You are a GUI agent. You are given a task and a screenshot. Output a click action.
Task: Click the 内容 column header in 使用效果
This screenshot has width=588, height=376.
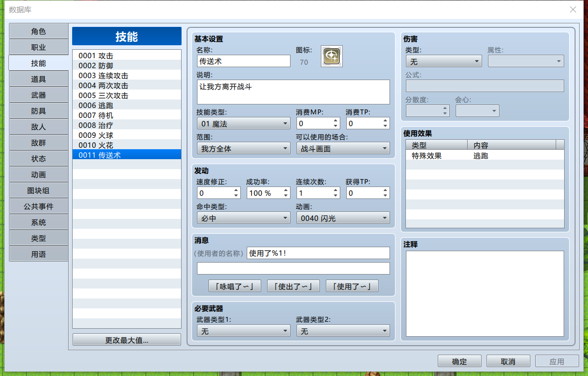tap(511, 145)
